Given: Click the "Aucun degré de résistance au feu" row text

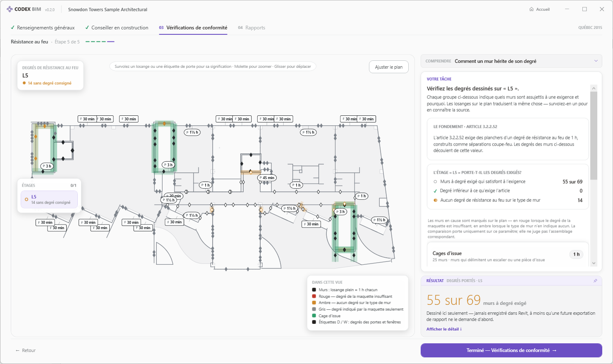Looking at the screenshot, I should pos(490,200).
